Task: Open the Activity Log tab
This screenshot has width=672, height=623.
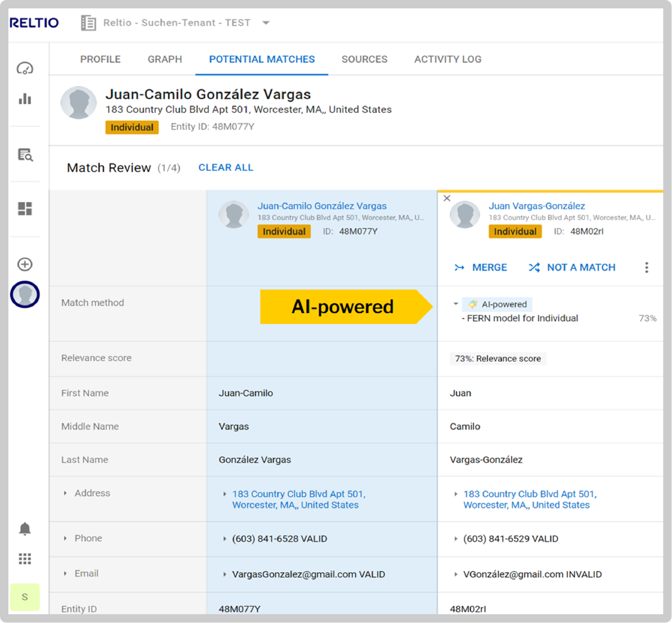Action: pos(448,59)
